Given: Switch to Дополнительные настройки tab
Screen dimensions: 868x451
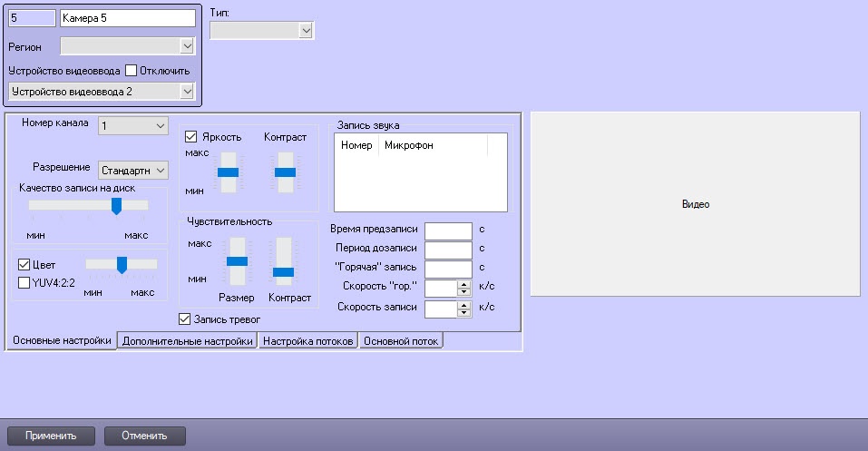Looking at the screenshot, I should (188, 341).
